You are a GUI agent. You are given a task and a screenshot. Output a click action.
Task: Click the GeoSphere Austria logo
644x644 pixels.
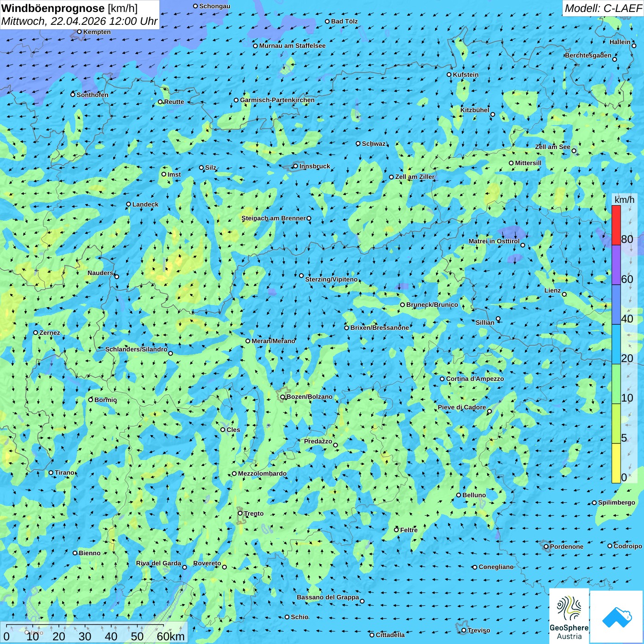[569, 616]
